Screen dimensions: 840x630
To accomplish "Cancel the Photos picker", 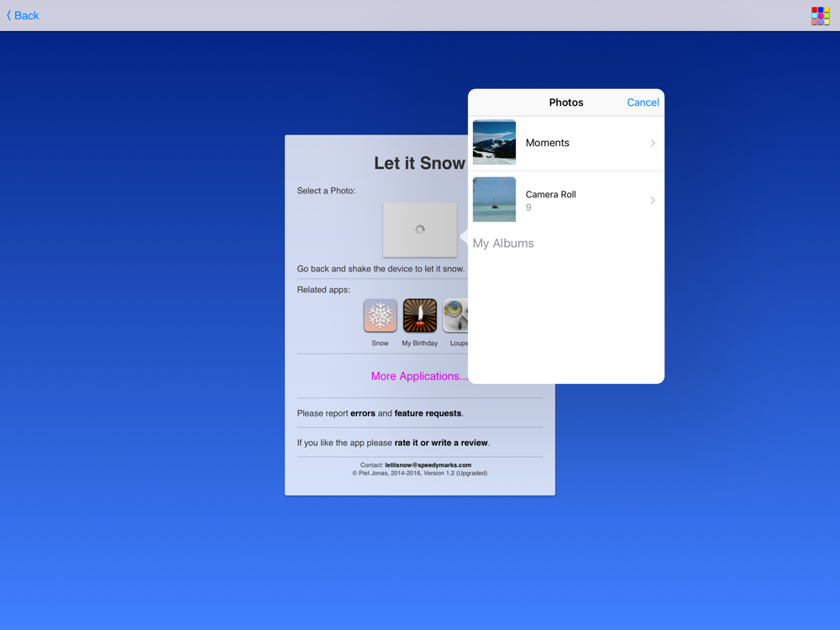I will tap(643, 102).
